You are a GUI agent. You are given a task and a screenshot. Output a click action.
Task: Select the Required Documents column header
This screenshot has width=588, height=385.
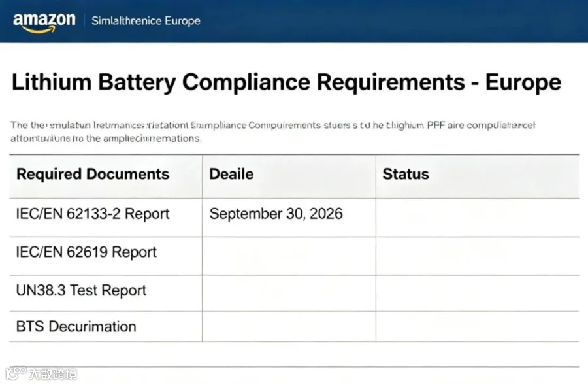click(93, 174)
